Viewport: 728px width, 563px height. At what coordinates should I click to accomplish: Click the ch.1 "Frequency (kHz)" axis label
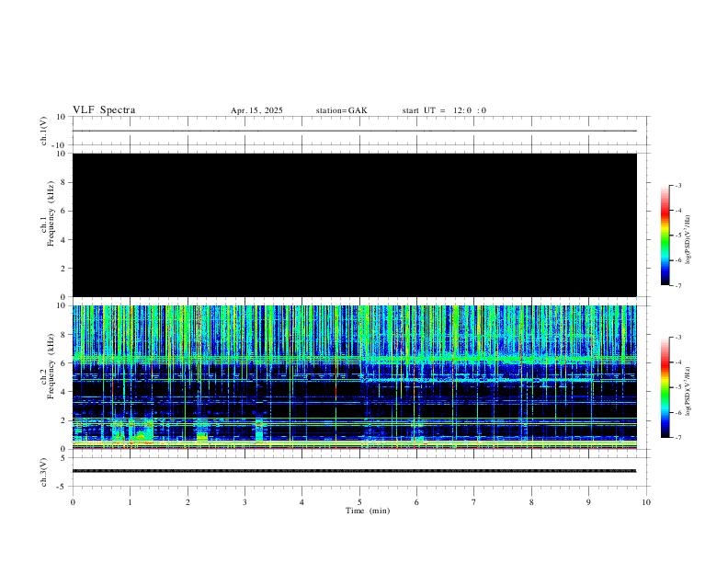pyautogui.click(x=51, y=213)
